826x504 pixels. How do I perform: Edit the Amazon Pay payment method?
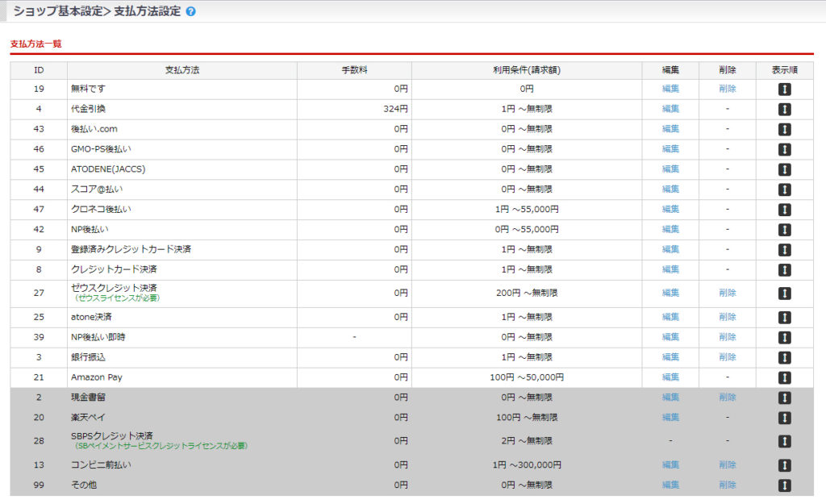click(670, 377)
